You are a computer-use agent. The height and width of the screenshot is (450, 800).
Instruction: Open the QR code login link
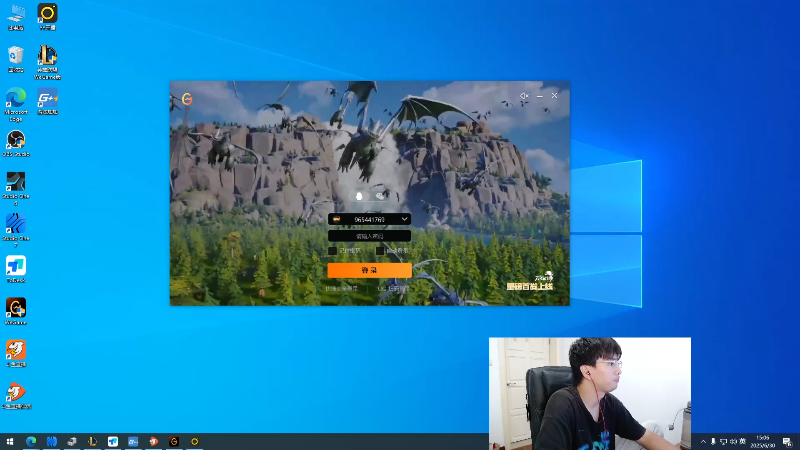tap(393, 289)
